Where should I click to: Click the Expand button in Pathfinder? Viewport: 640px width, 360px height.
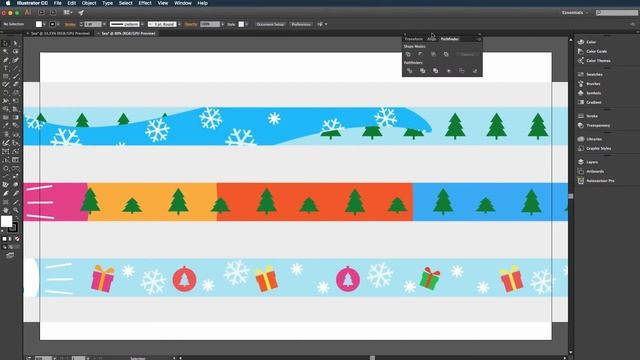point(467,54)
